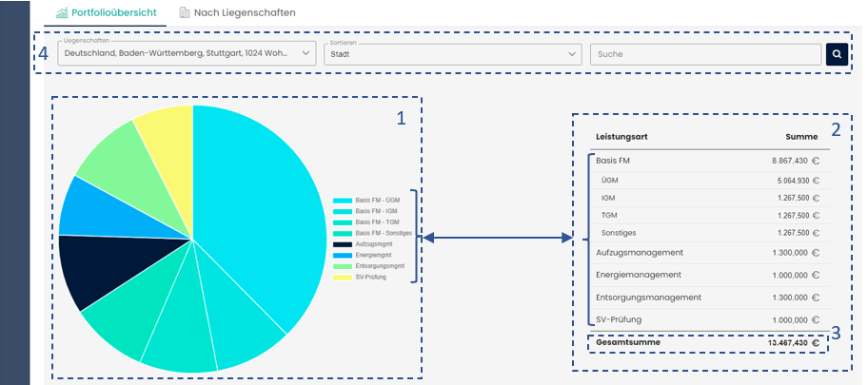
Task: Click the building icon beside Nach Liegenschaften
Action: [185, 13]
